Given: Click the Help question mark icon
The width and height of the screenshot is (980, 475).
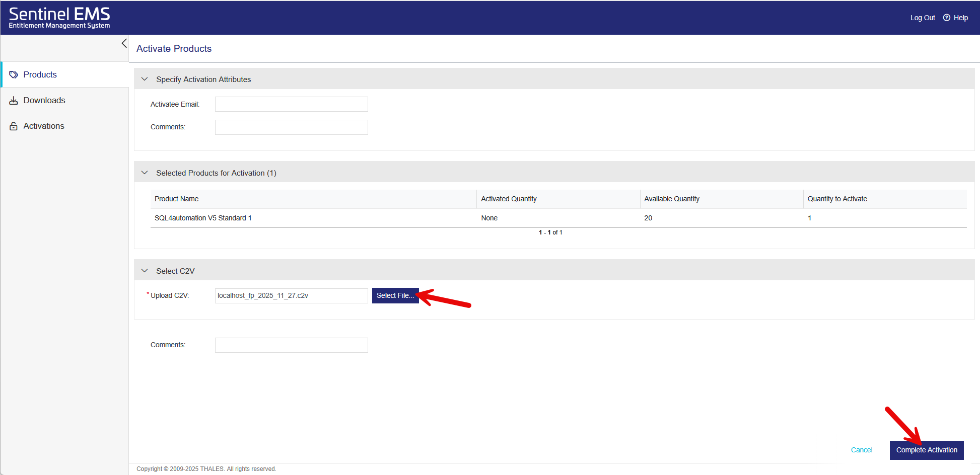Looking at the screenshot, I should coord(947,18).
